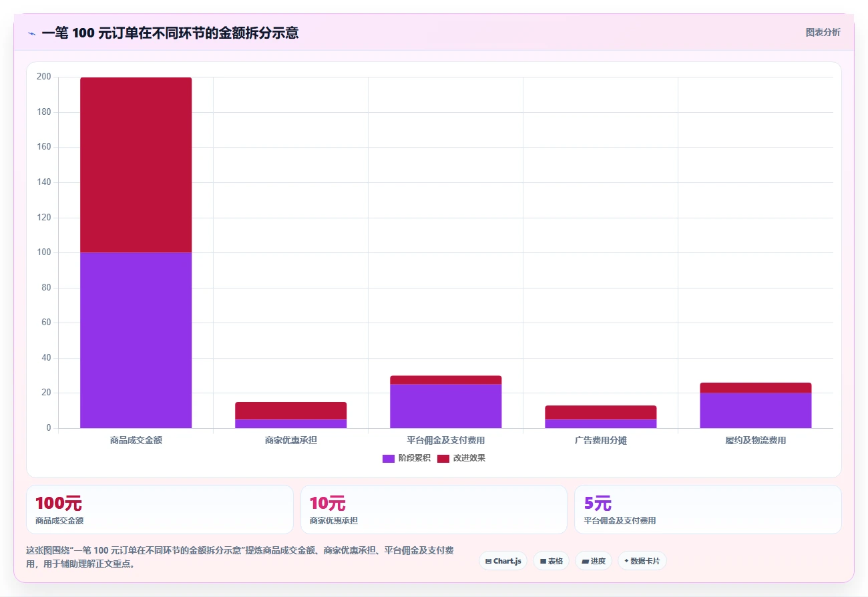Toggle the 阶段累积 legend entry

(406, 458)
